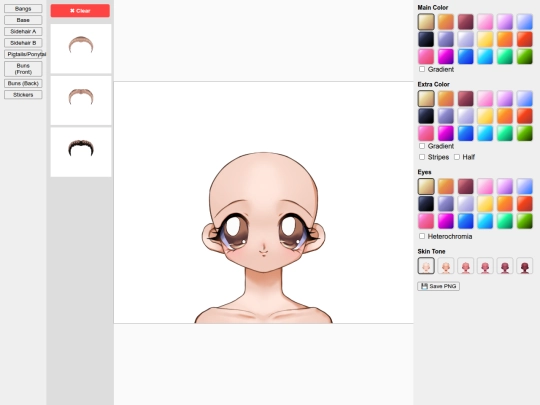Pick the dark green Main Color swatch
Screen dimensions: 540x405
[525, 56]
